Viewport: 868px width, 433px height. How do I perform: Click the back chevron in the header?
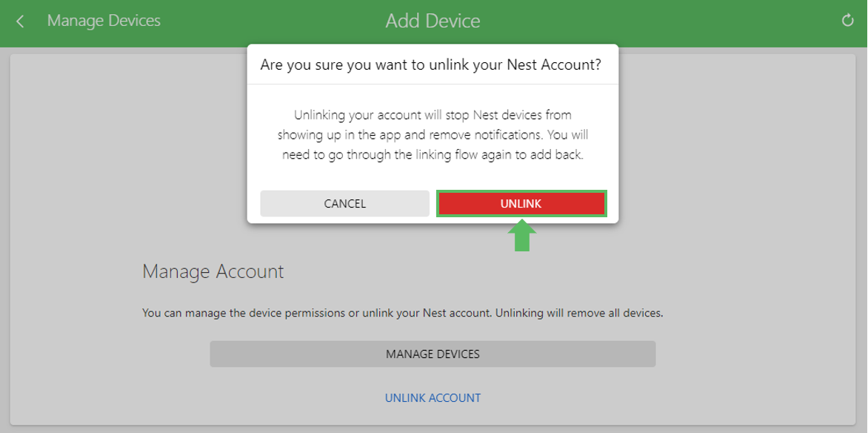21,21
